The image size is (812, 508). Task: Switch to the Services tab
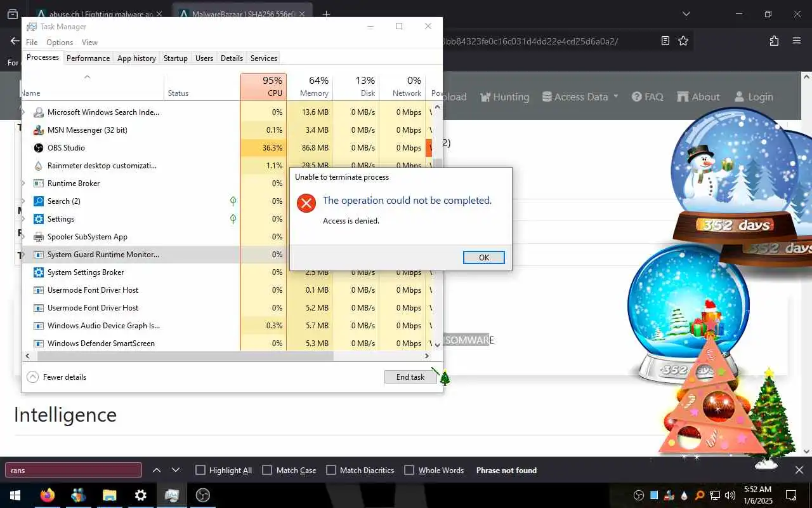264,58
